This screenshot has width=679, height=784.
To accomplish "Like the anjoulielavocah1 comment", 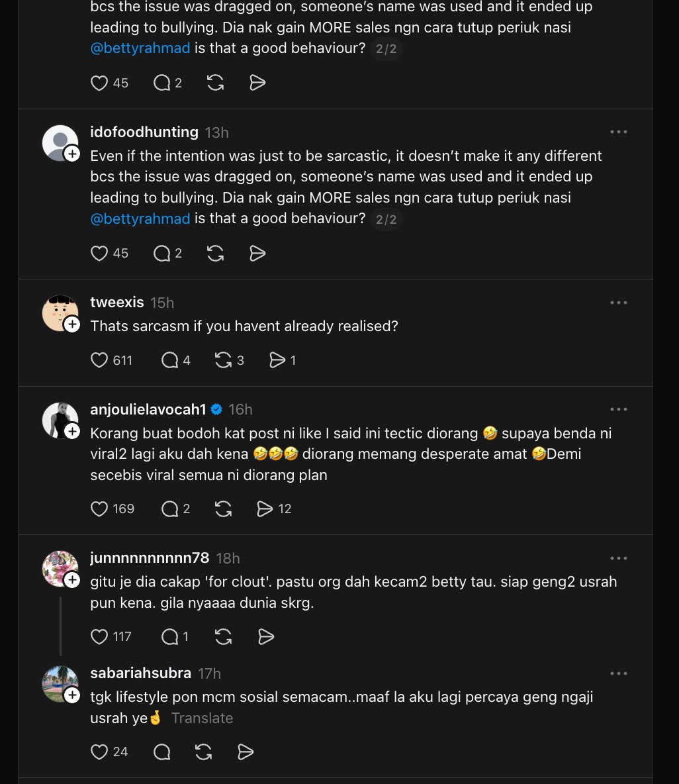I will coord(99,509).
